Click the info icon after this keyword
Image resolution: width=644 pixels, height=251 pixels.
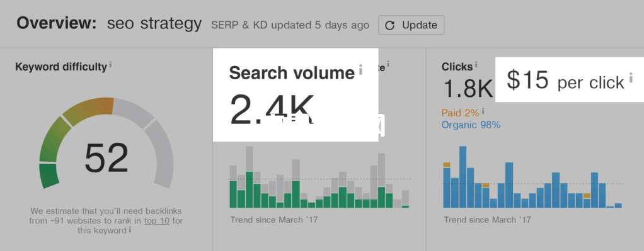[x=130, y=230]
